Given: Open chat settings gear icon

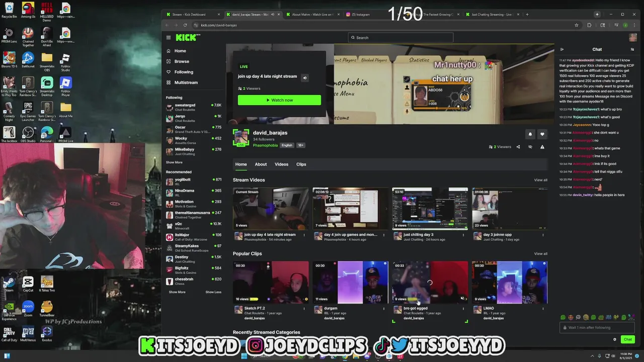Looking at the screenshot, I should pos(614,339).
